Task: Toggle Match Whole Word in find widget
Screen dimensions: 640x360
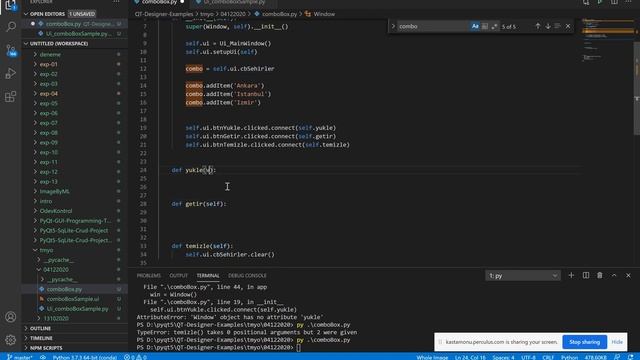Action: pyautogui.click(x=484, y=26)
